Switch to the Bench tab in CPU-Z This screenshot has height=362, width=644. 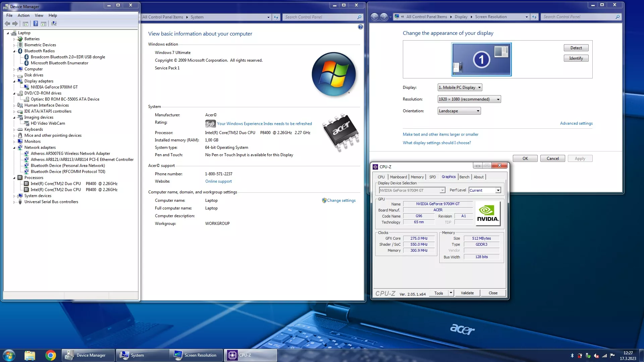(464, 177)
